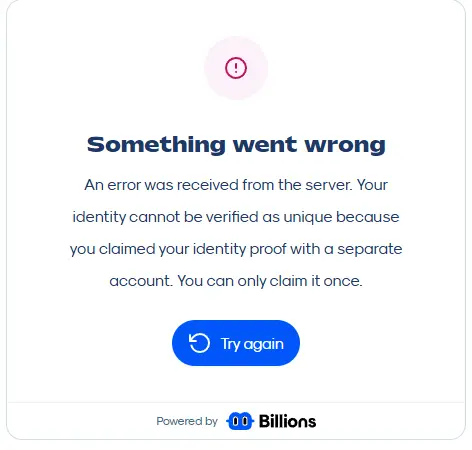Click the word 'Something' in the heading
This screenshot has height=450, width=472.
(x=156, y=145)
